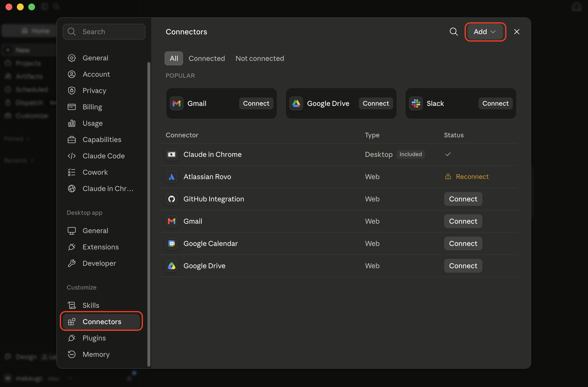Image resolution: width=588 pixels, height=387 pixels.
Task: Click the Claude in Chrome connector icon
Action: tap(172, 154)
